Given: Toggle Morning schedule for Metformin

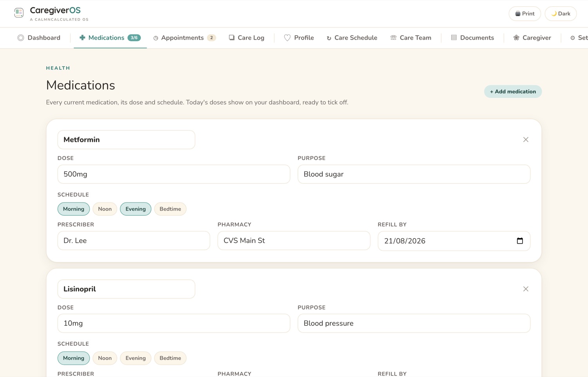Looking at the screenshot, I should click(74, 209).
